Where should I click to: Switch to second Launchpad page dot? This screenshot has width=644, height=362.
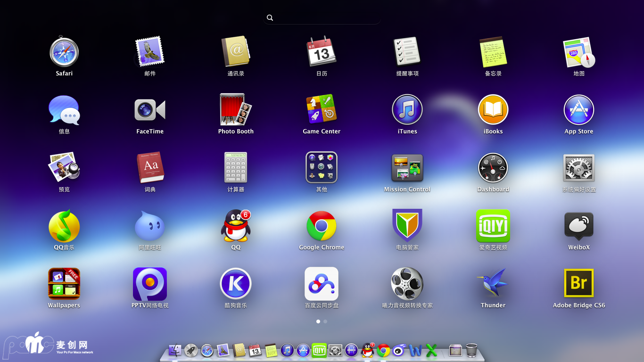click(325, 321)
